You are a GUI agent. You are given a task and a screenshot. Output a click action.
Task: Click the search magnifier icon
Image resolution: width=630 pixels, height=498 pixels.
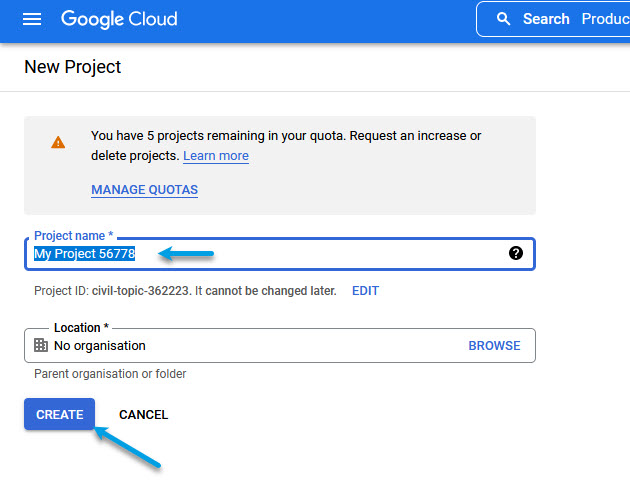[x=504, y=19]
